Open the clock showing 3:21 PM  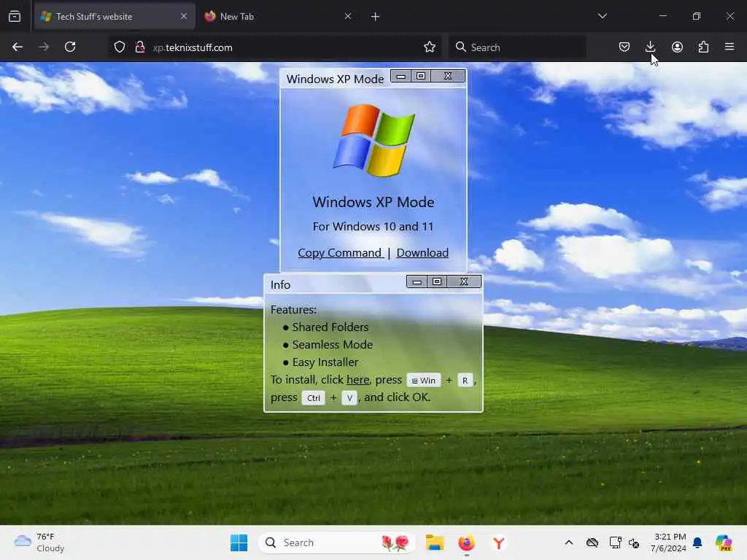(669, 542)
